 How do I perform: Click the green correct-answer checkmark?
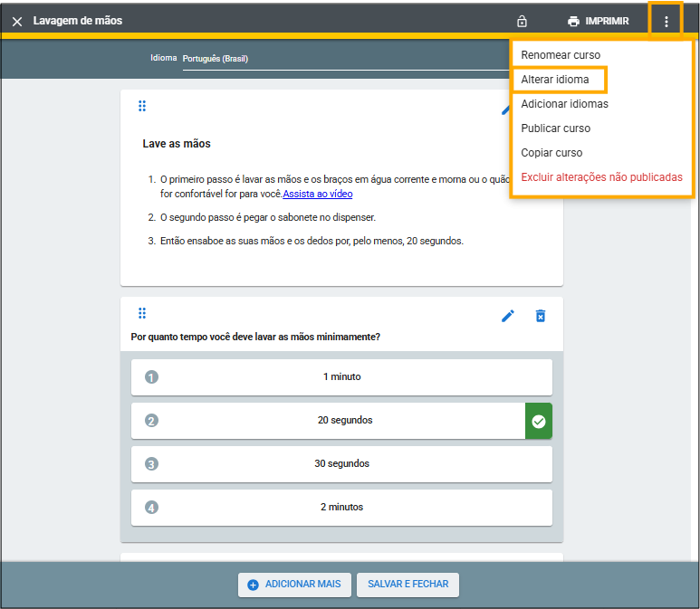(539, 421)
